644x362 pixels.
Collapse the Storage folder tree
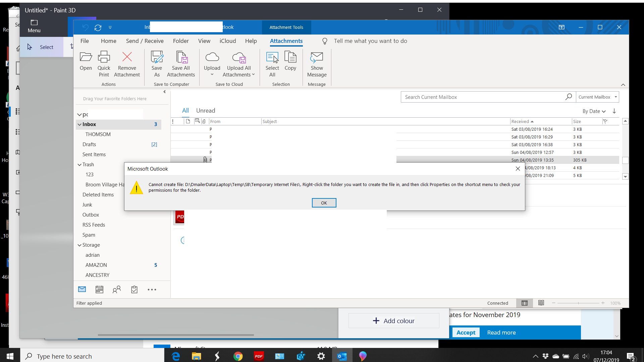[x=79, y=245]
